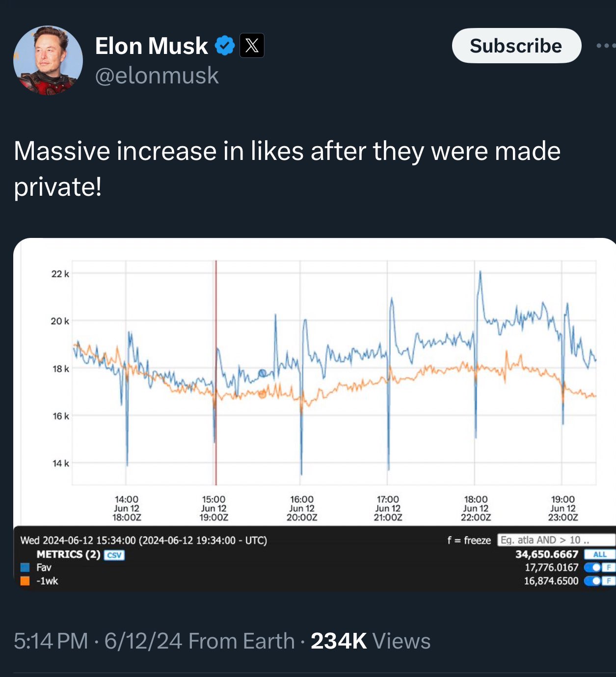This screenshot has width=616, height=677.
Task: Click the blue data point on chart
Action: click(x=262, y=373)
